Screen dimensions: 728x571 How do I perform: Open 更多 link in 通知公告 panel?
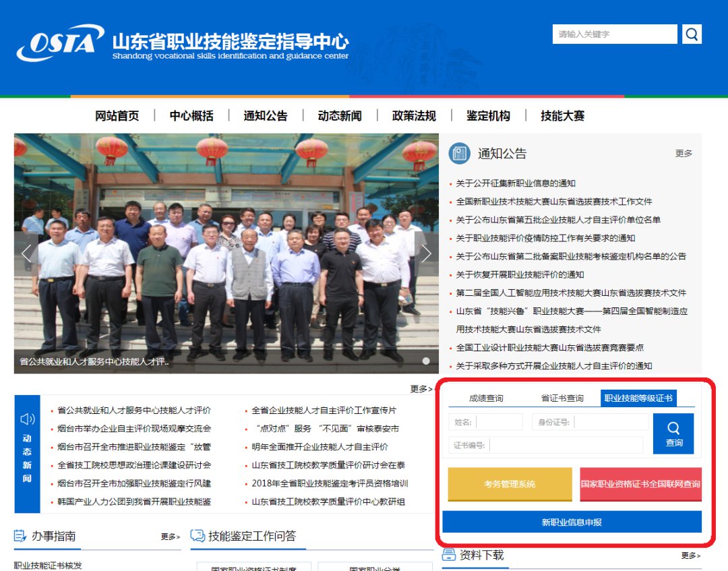(684, 154)
